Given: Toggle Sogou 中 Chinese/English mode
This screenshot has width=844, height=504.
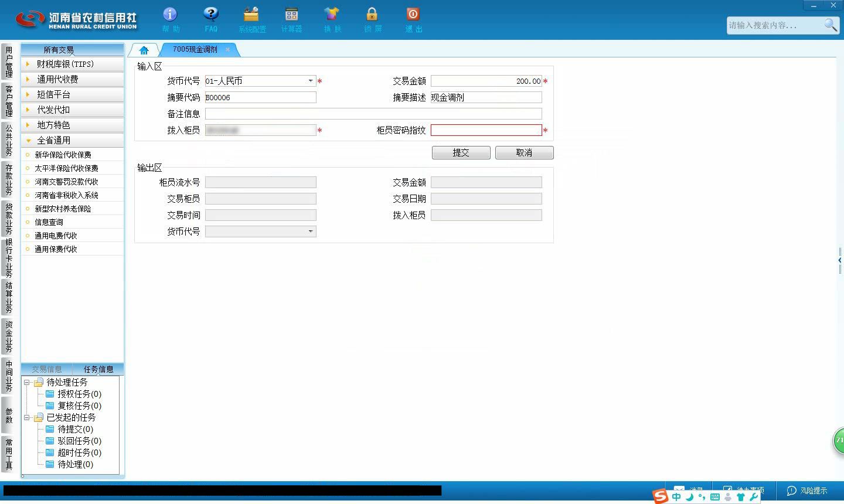Looking at the screenshot, I should click(677, 497).
